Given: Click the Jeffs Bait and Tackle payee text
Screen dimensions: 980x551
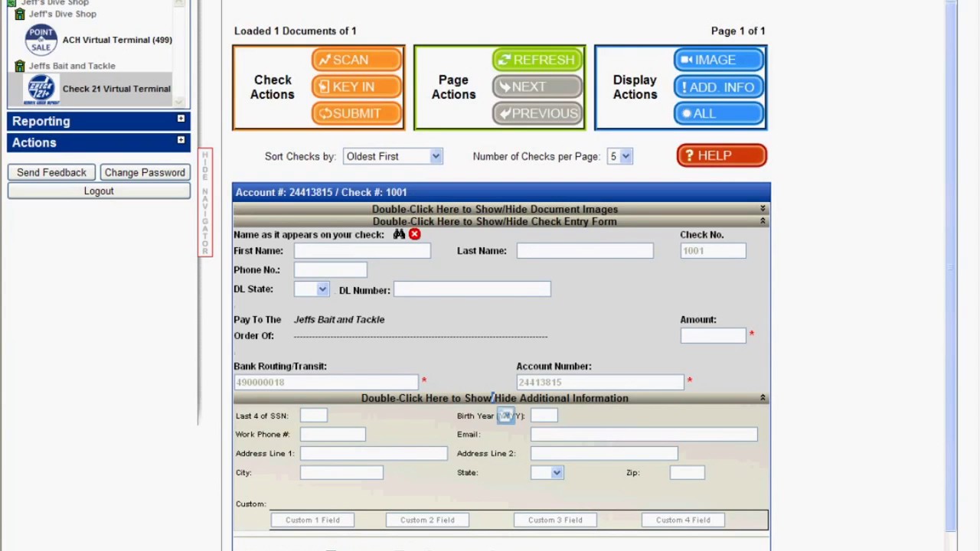Looking at the screenshot, I should click(339, 320).
